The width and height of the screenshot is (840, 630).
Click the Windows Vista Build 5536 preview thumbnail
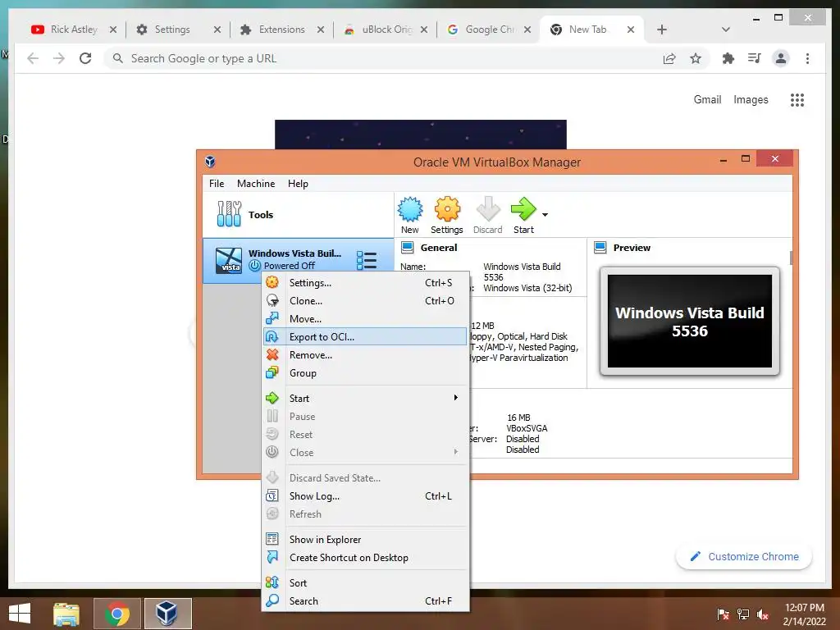(x=689, y=322)
